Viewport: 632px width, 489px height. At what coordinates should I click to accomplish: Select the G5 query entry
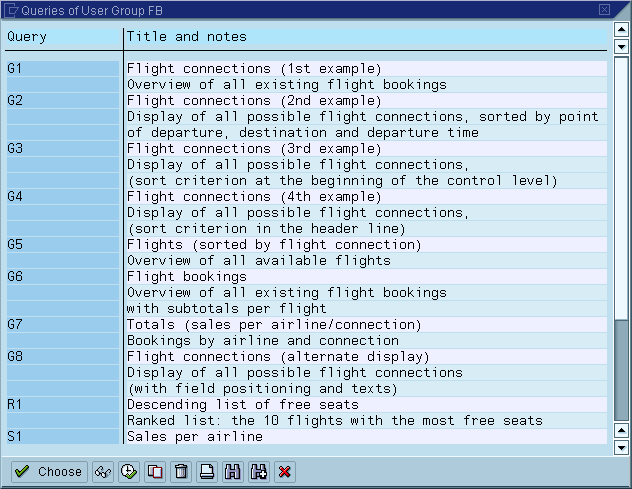pos(62,245)
